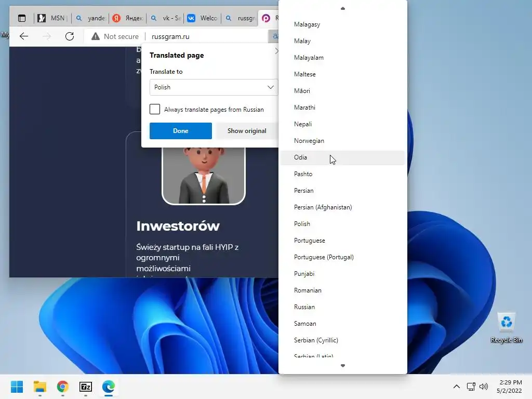Open 7-Zip from the taskbar
This screenshot has height=399, width=532.
pyautogui.click(x=86, y=387)
